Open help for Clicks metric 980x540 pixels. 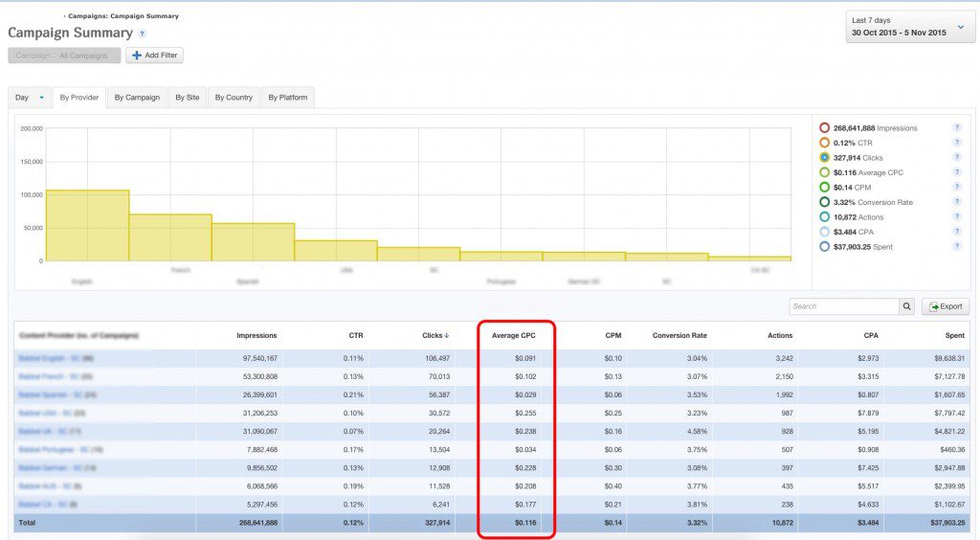tap(956, 157)
